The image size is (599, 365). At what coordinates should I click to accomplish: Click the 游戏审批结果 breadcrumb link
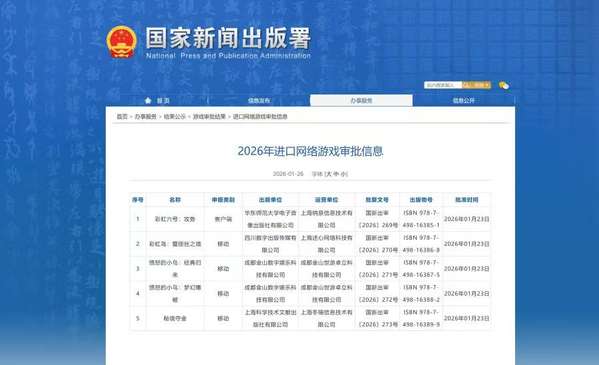point(209,117)
